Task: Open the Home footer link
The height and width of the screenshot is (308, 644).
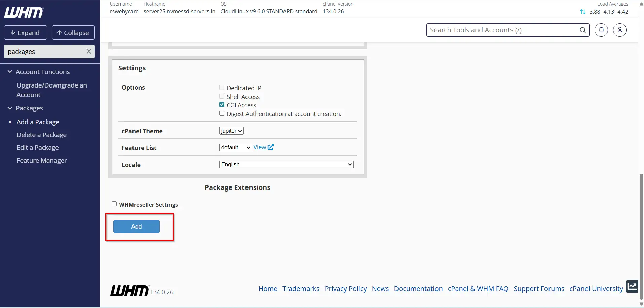Action: (268, 289)
